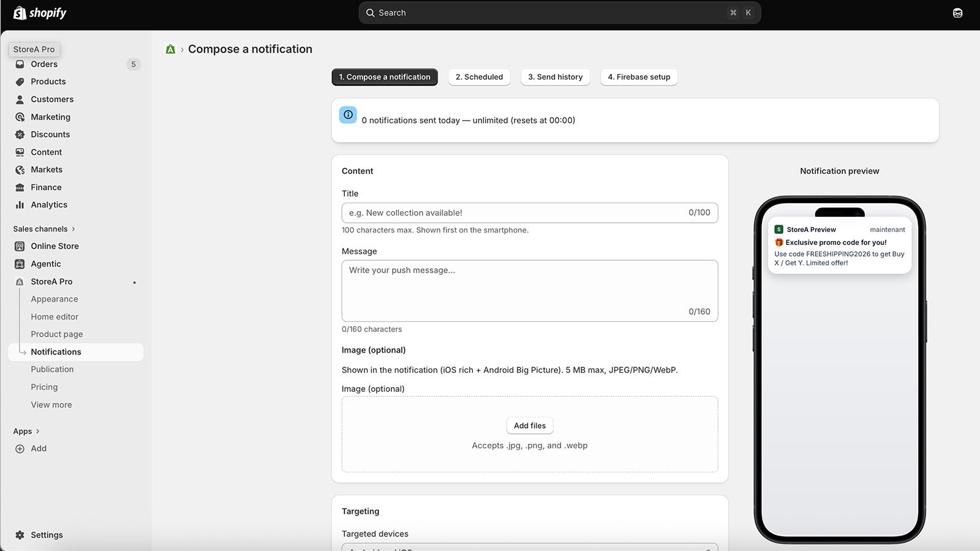The image size is (980, 551).
Task: Open the Targeted devices dropdown
Action: pyautogui.click(x=530, y=547)
